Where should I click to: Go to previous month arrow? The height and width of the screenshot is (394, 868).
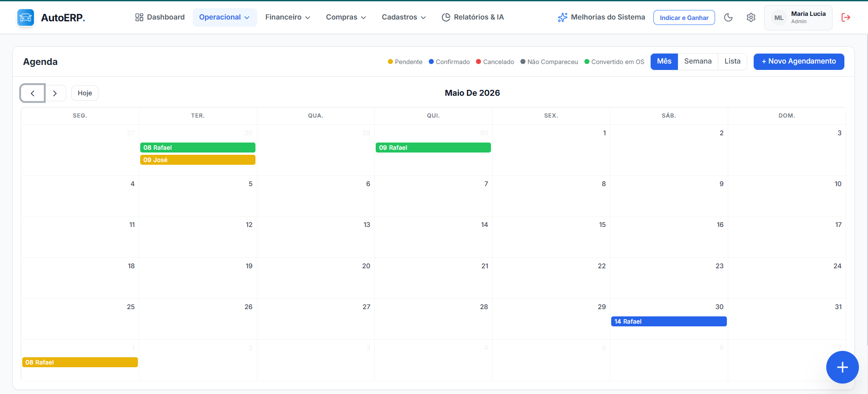(x=33, y=93)
